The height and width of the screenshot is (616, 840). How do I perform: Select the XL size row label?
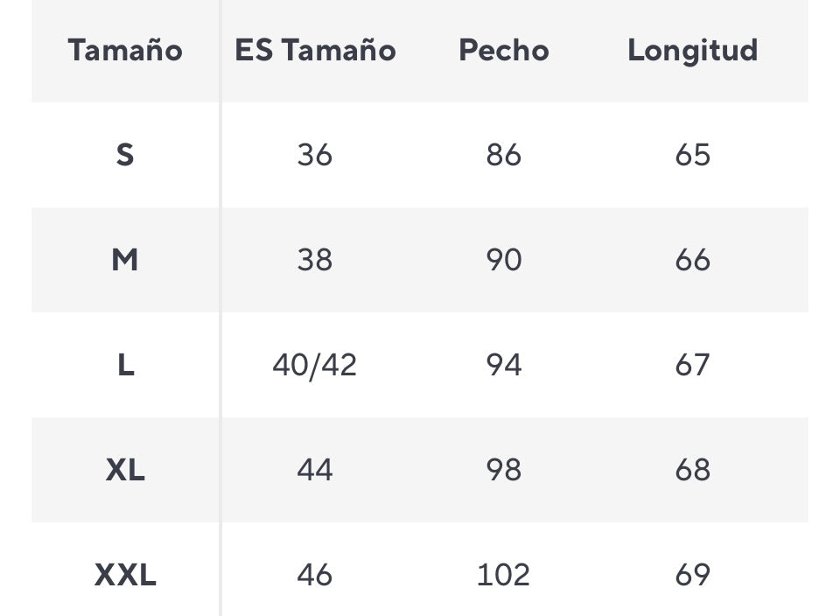pyautogui.click(x=125, y=470)
